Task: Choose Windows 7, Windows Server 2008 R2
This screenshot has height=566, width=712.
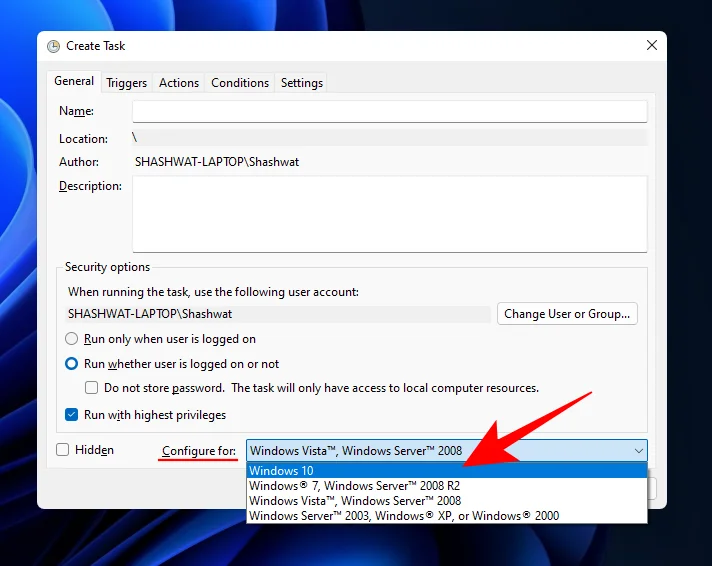Action: click(447, 486)
